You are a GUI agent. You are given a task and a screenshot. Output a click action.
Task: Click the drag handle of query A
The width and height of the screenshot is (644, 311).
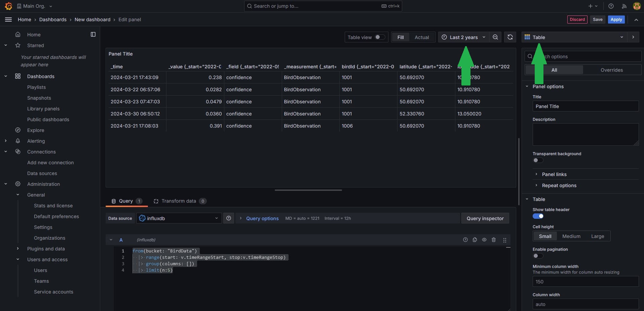coord(505,240)
